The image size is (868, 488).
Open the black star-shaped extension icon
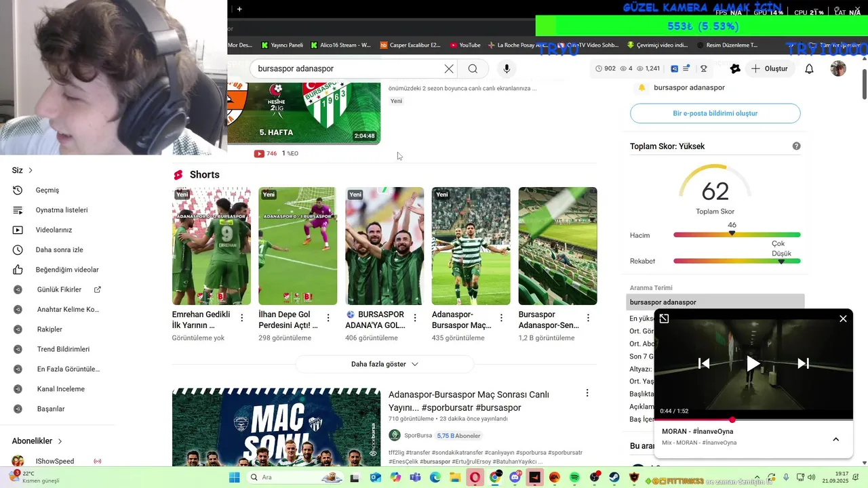click(x=735, y=68)
